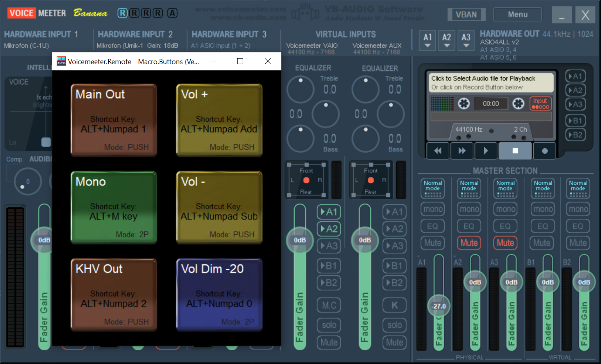The width and height of the screenshot is (601, 364).
Task: Mute the Voicemeeter AUX strip
Action: (395, 343)
